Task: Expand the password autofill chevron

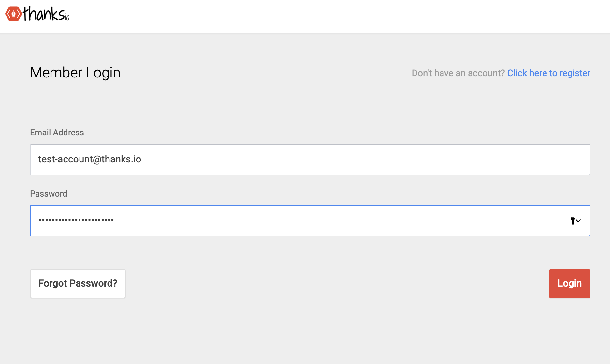Action: [x=579, y=221]
